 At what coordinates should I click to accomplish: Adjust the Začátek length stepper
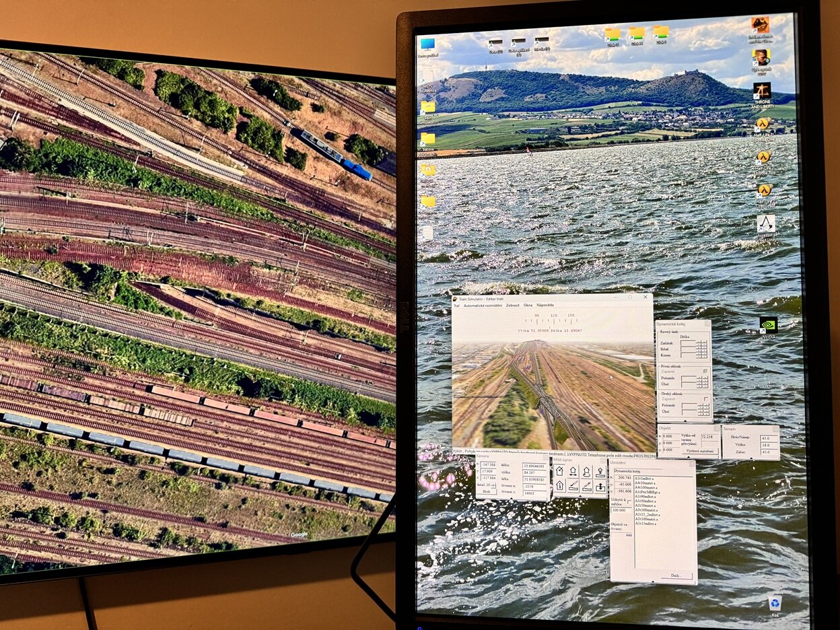[x=701, y=343]
